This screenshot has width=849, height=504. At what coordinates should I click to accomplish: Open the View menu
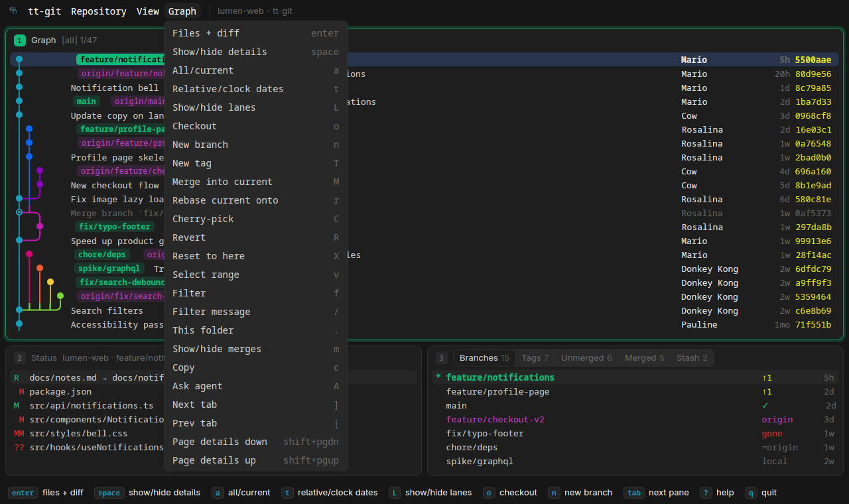tap(148, 11)
